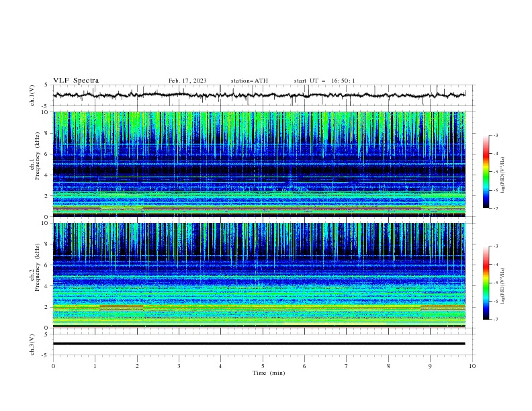
Task: Click the "-7" label on ch.1 colorbar
Action: click(x=496, y=208)
